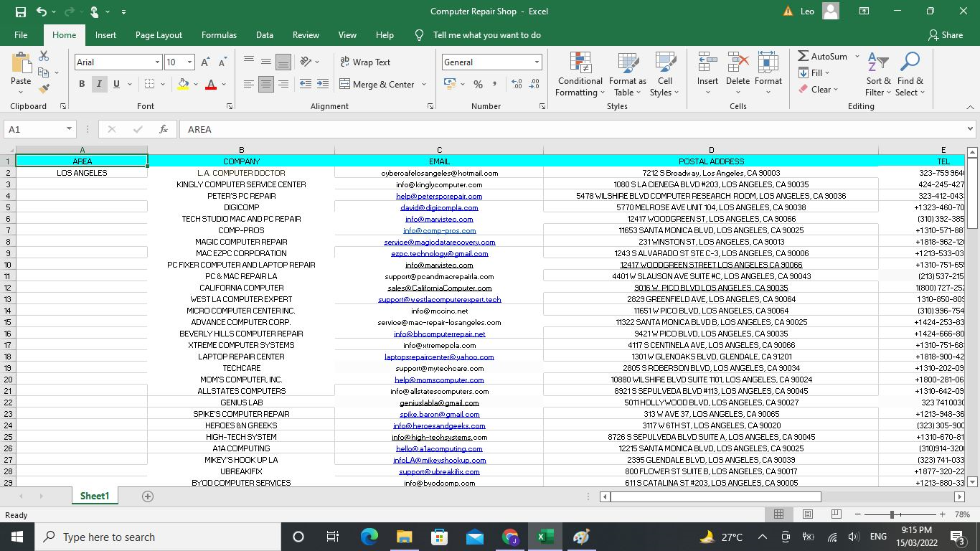980x551 pixels.
Task: Select cell containing L.A. COMPUTER DOCTOR
Action: (x=241, y=173)
